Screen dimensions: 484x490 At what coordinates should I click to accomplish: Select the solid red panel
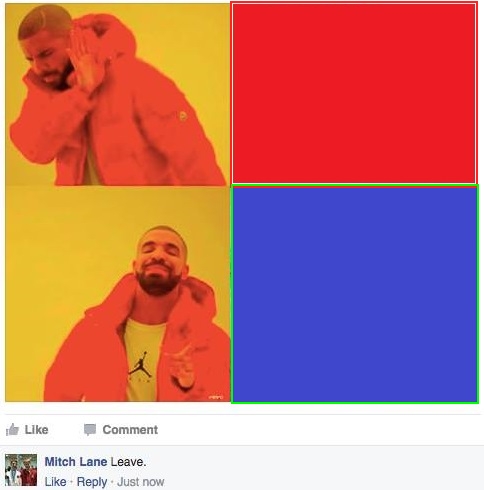[x=354, y=93]
